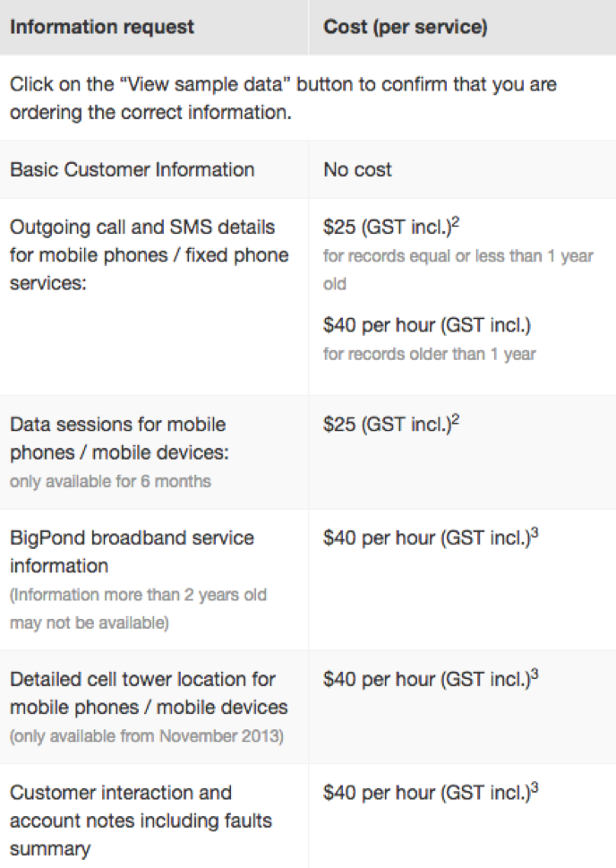Select Data sessions for mobile phones row
This screenshot has width=616, height=868.
pyautogui.click(x=308, y=453)
